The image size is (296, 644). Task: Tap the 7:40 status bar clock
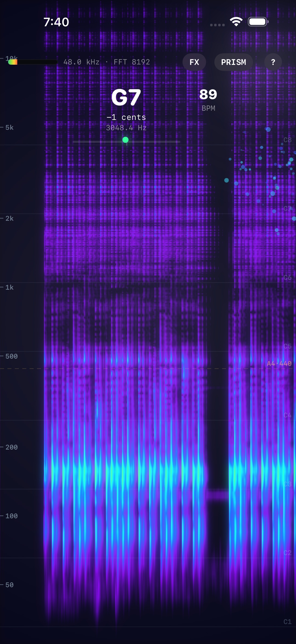pos(56,22)
